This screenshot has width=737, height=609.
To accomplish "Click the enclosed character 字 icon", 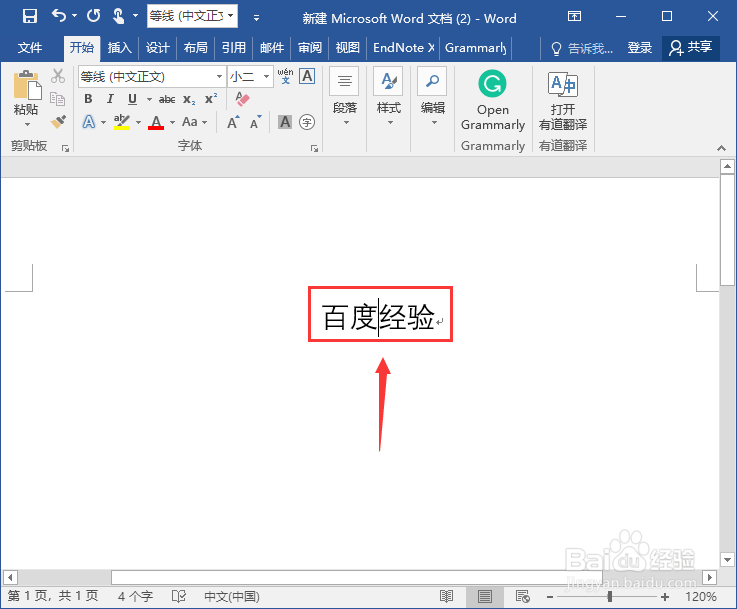I will click(307, 122).
